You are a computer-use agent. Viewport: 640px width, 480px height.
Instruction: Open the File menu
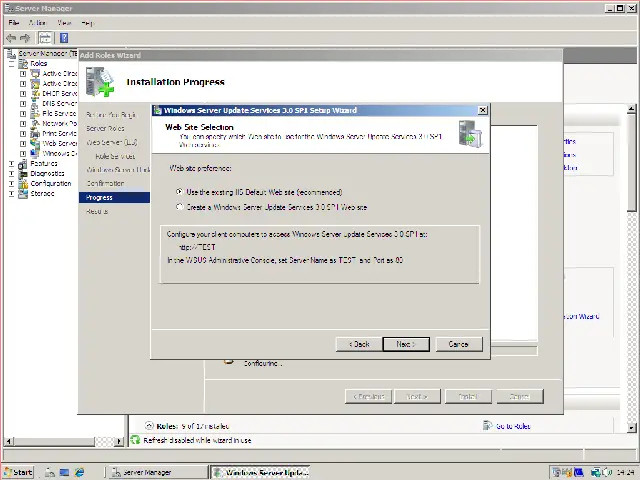[14, 23]
